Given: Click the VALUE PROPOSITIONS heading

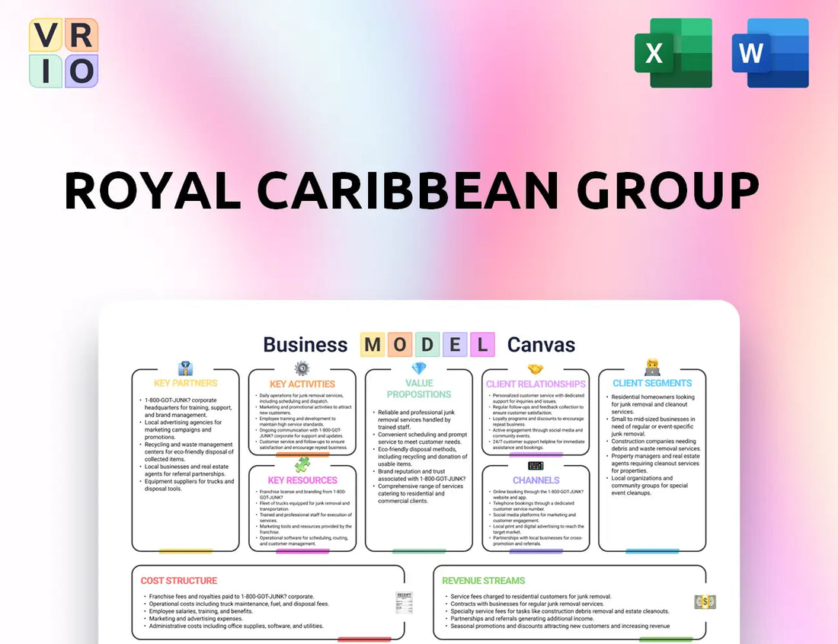Looking at the screenshot, I should click(419, 389).
